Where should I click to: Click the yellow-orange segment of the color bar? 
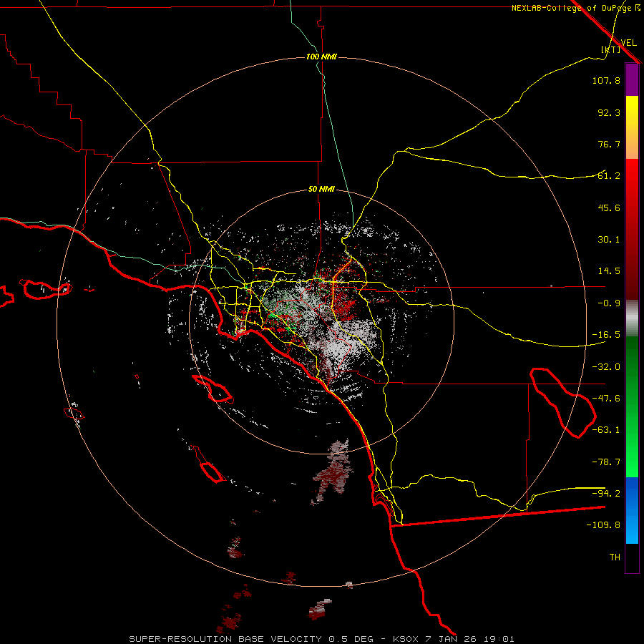632,127
